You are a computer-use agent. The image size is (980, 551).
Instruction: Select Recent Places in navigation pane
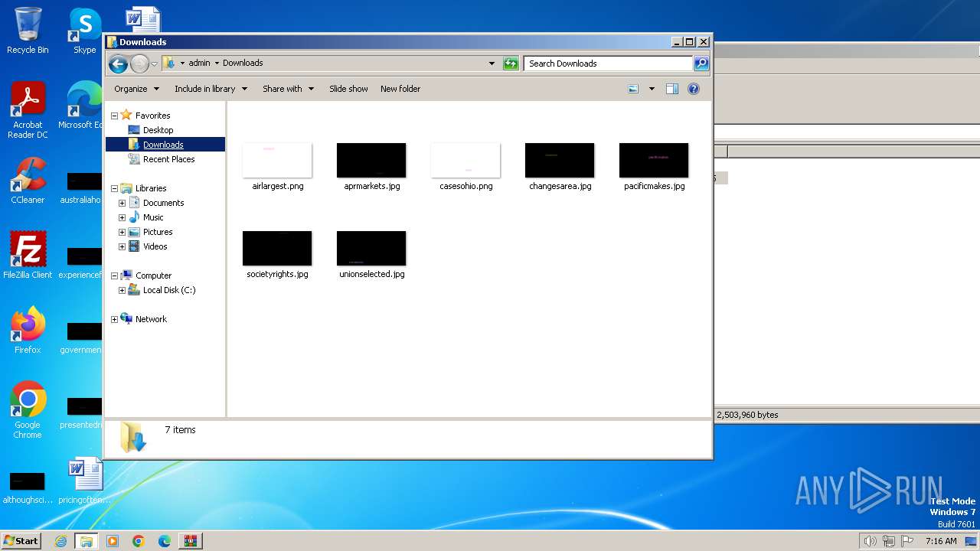(168, 159)
